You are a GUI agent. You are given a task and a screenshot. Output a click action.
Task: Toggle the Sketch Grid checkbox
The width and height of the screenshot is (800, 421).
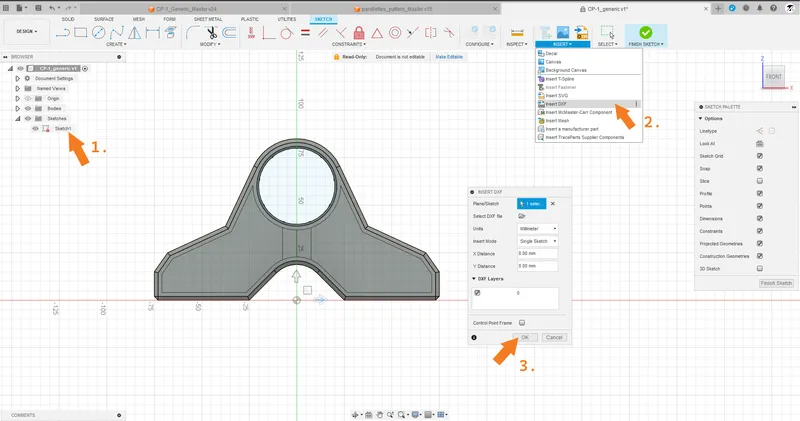click(760, 156)
